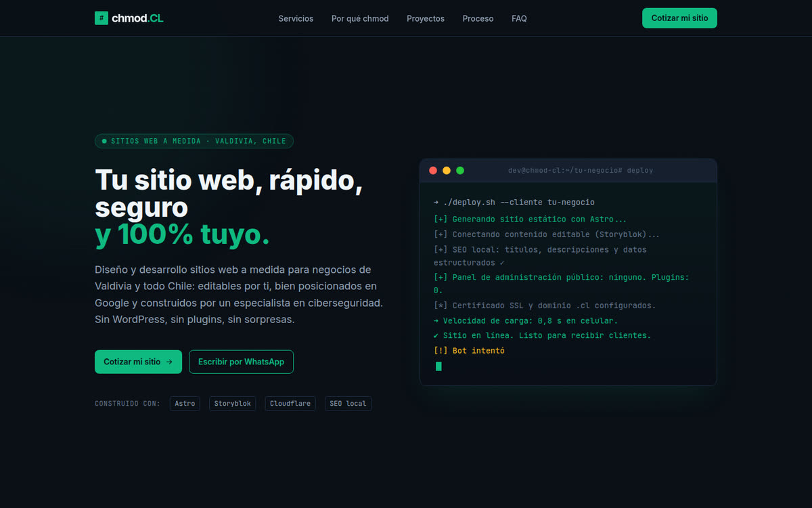Open the chmod.CL home logo text

pyautogui.click(x=138, y=18)
